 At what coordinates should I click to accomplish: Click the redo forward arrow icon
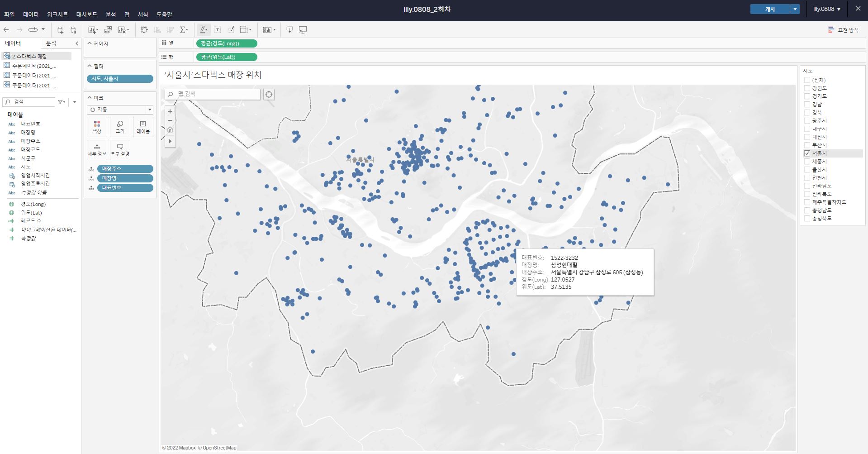tap(19, 30)
